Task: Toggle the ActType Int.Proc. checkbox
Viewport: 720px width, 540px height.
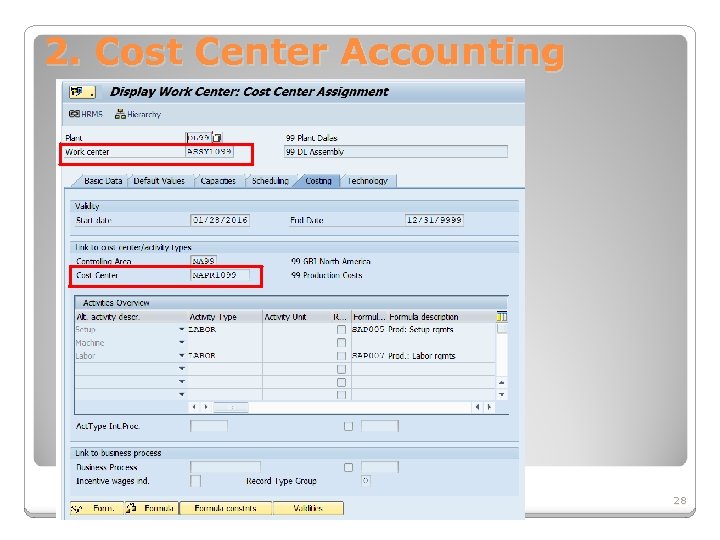Action: [349, 426]
